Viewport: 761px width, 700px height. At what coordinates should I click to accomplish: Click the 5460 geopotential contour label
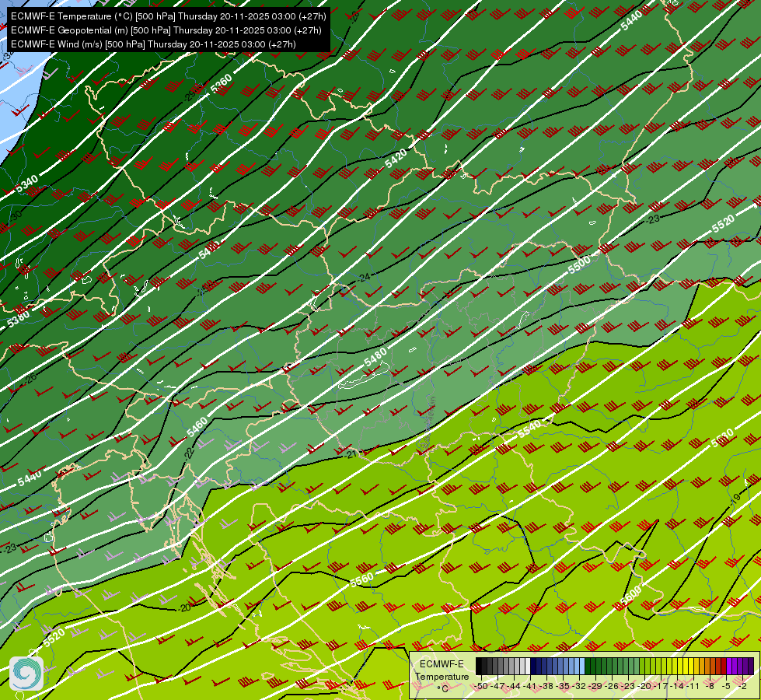click(x=197, y=426)
